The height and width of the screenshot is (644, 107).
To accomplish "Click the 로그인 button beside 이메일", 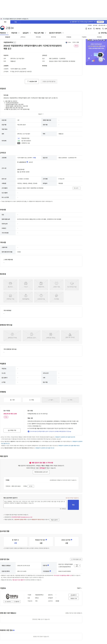I will pyautogui.click(x=31, y=486).
